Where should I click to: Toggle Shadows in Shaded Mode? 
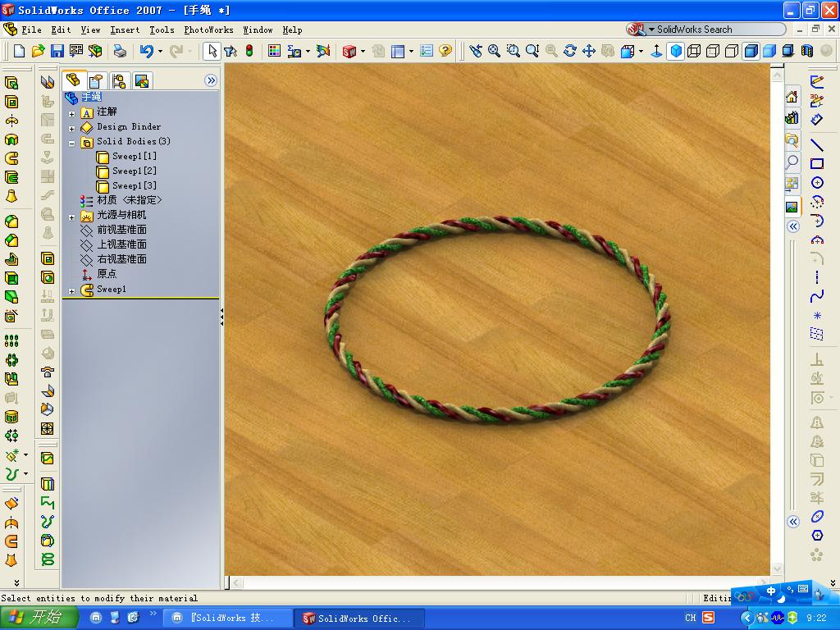pyautogui.click(x=788, y=51)
